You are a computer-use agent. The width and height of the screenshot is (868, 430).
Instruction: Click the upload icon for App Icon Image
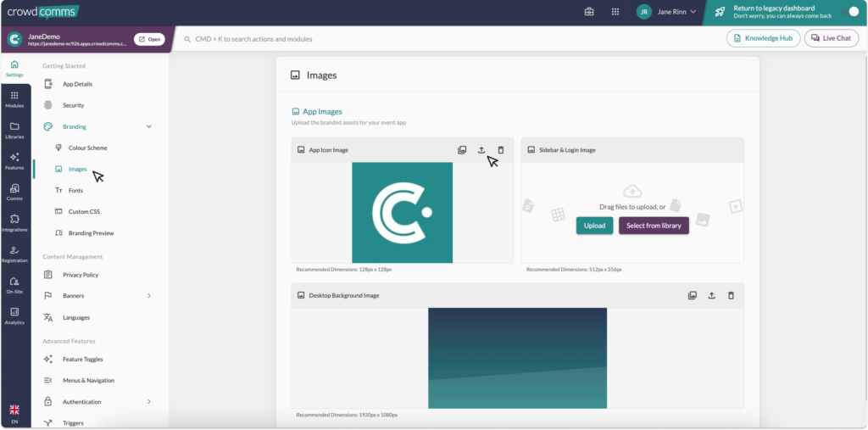(481, 150)
